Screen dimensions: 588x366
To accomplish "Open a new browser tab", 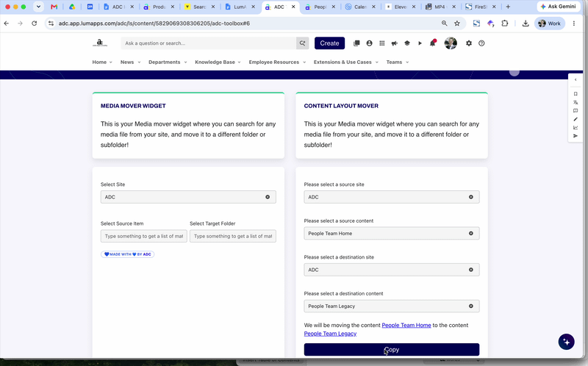I will tap(508, 7).
